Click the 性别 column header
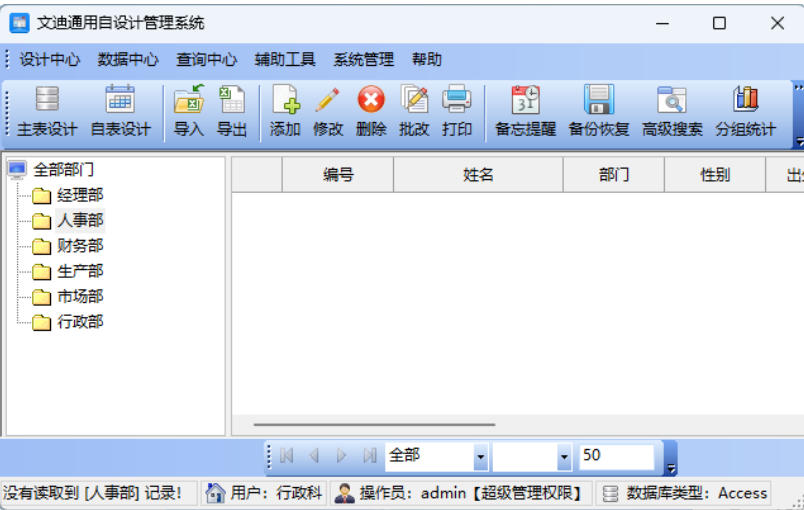Viewport: 804px width, 510px height. click(715, 175)
